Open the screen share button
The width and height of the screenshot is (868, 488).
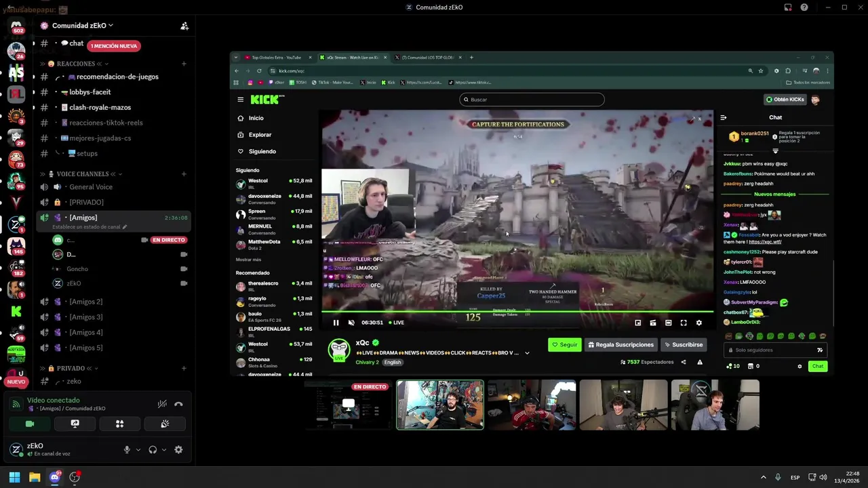click(75, 424)
